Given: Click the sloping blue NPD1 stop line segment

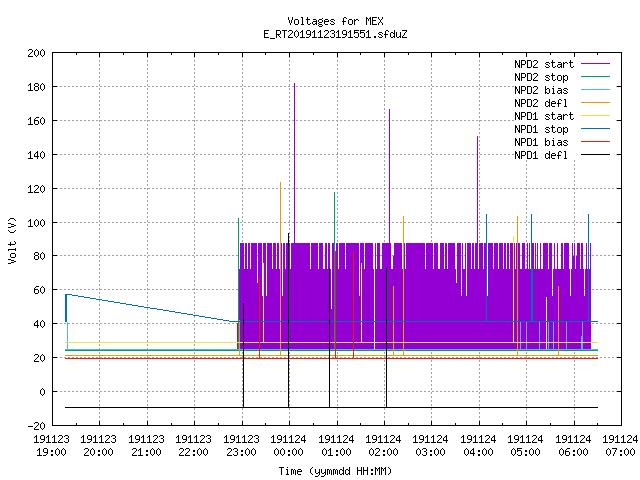Looking at the screenshot, I should click(x=152, y=308).
